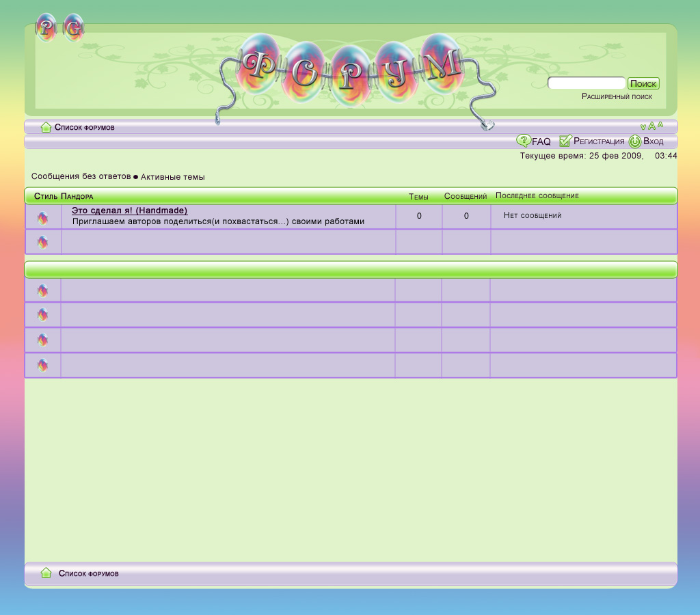Screen dimensions: 700x615
Task: Click the FAQ speech bubble icon
Action: [x=523, y=141]
